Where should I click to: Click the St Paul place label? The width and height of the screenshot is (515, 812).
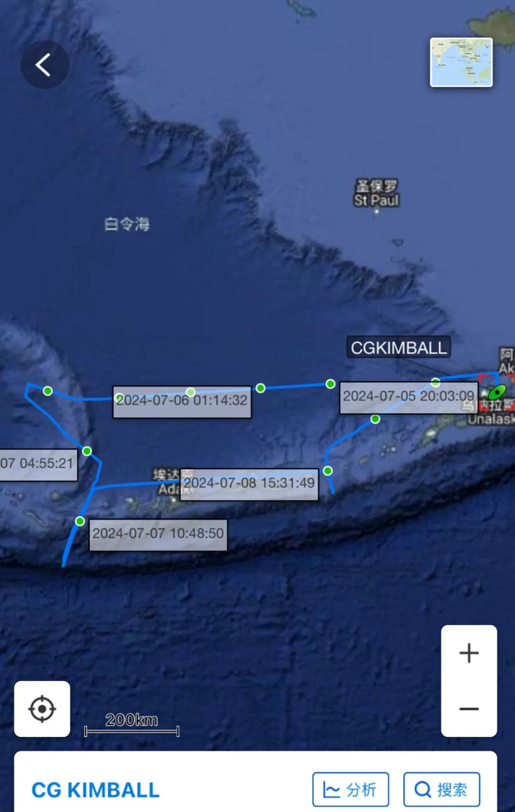(x=376, y=193)
